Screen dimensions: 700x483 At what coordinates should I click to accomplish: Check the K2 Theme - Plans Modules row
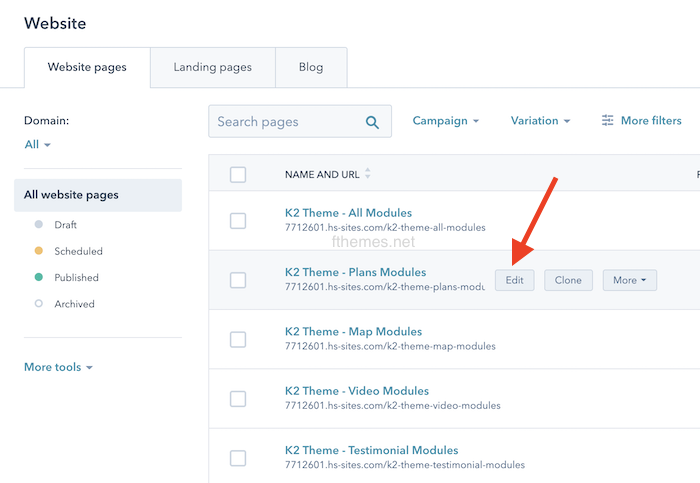(238, 280)
